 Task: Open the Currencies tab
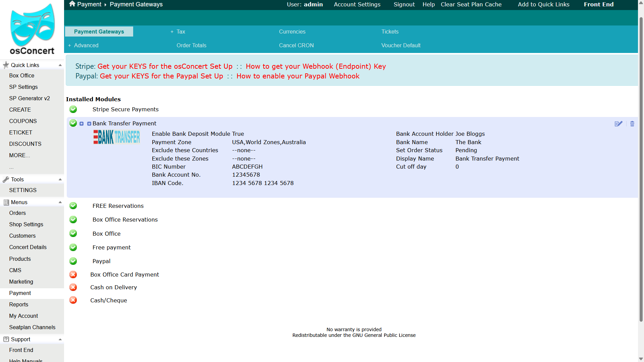coord(292,32)
